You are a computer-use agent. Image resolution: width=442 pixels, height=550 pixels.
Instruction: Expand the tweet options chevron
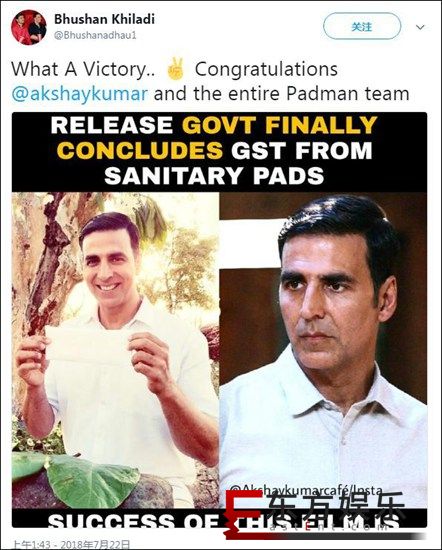click(x=420, y=27)
